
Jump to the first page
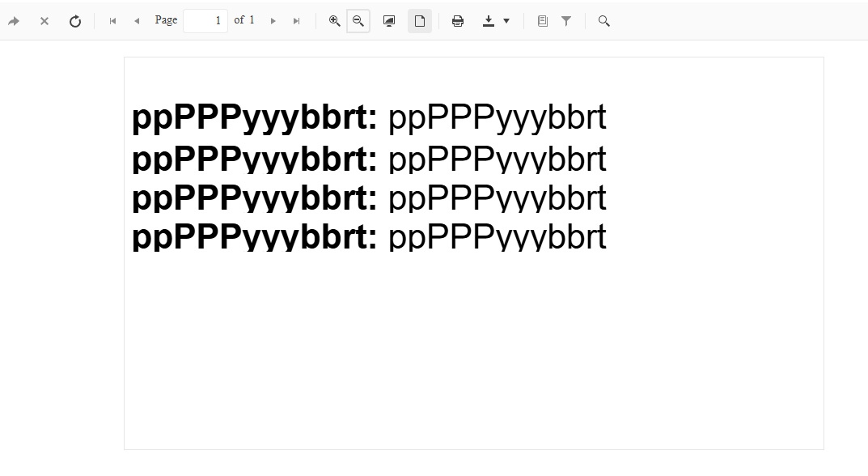(112, 21)
